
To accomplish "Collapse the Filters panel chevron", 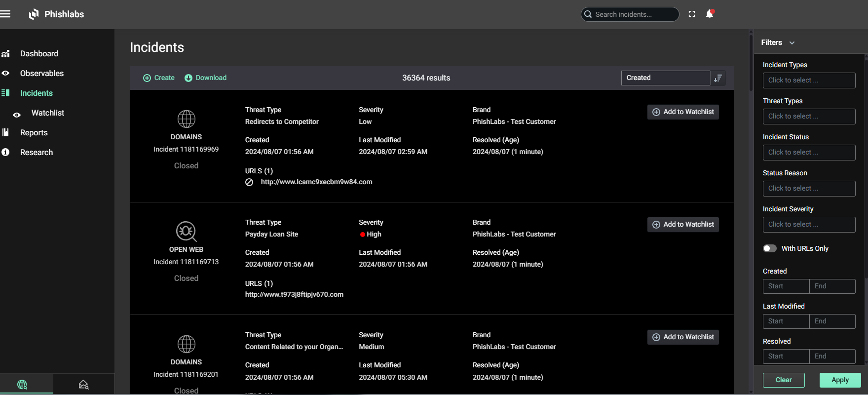I will point(792,43).
